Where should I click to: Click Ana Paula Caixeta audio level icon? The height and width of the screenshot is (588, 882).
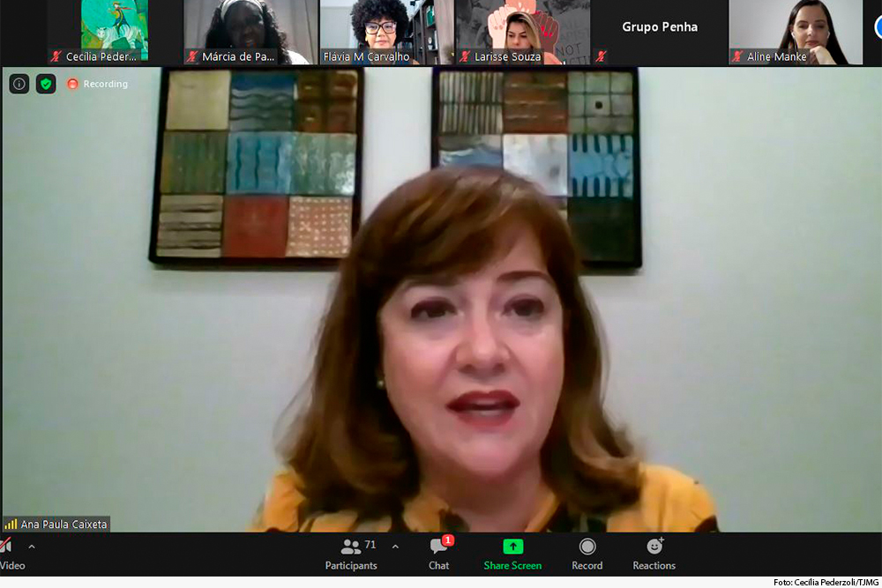click(x=11, y=524)
